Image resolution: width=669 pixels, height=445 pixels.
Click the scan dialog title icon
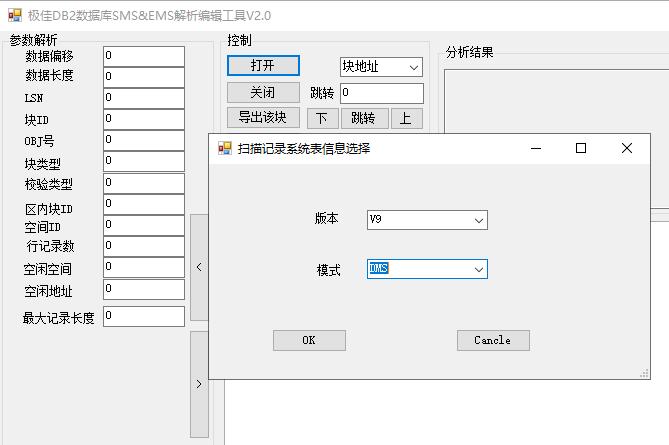tap(225, 148)
